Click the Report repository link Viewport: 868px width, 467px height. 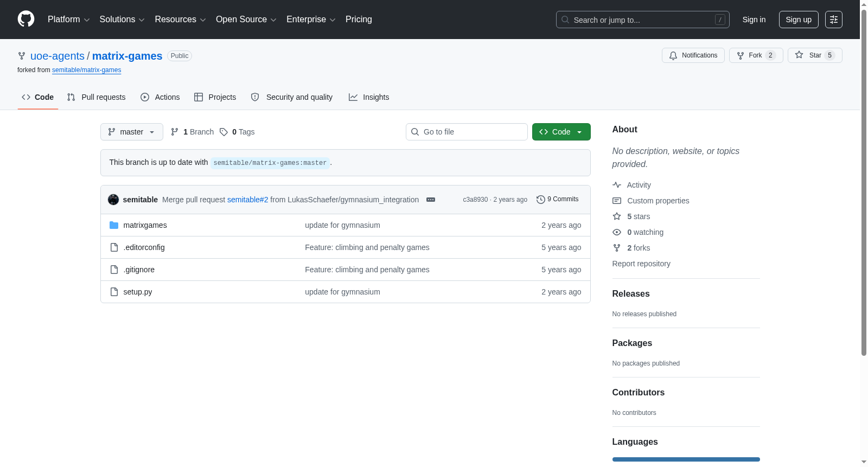point(641,264)
